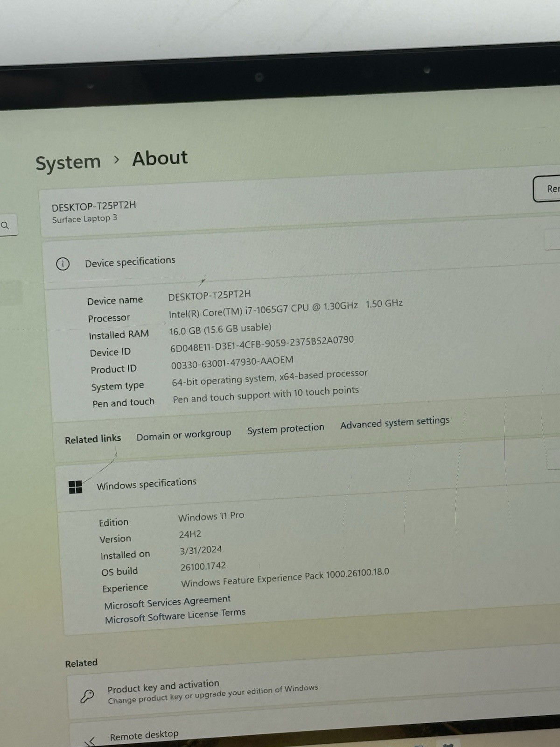Open Domain or workgroup link
560x747 pixels.
(x=184, y=435)
